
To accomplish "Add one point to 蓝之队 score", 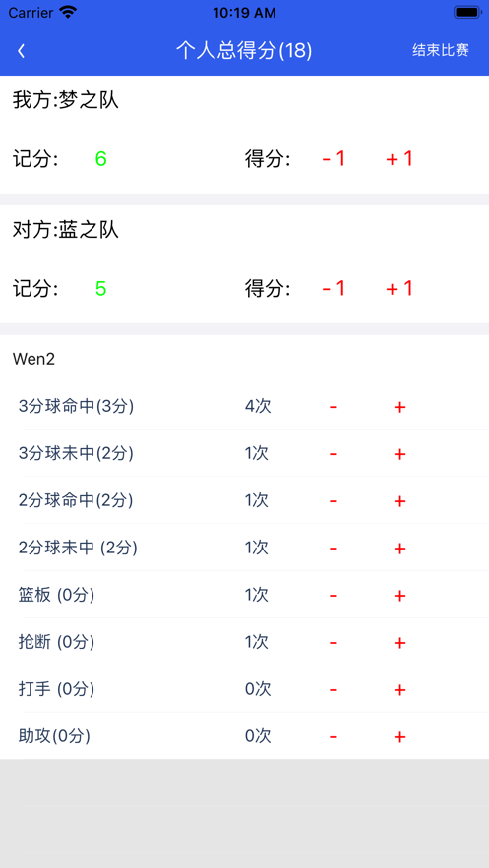I will pyautogui.click(x=399, y=289).
